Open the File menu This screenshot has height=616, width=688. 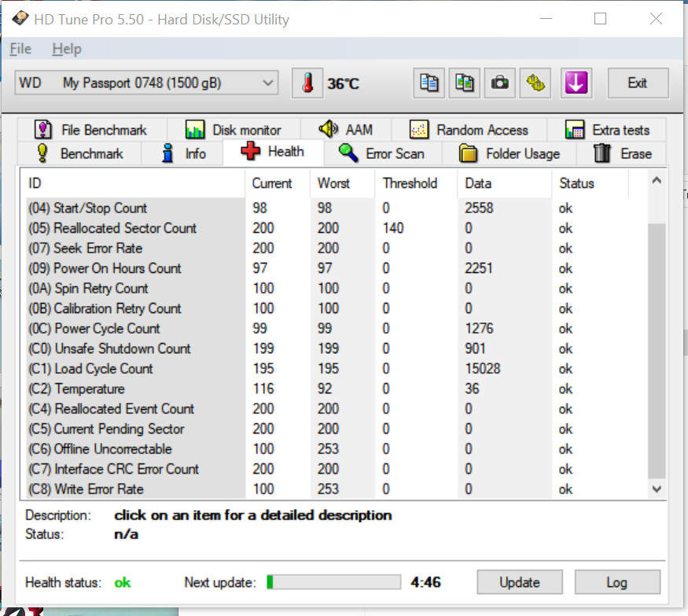point(19,49)
